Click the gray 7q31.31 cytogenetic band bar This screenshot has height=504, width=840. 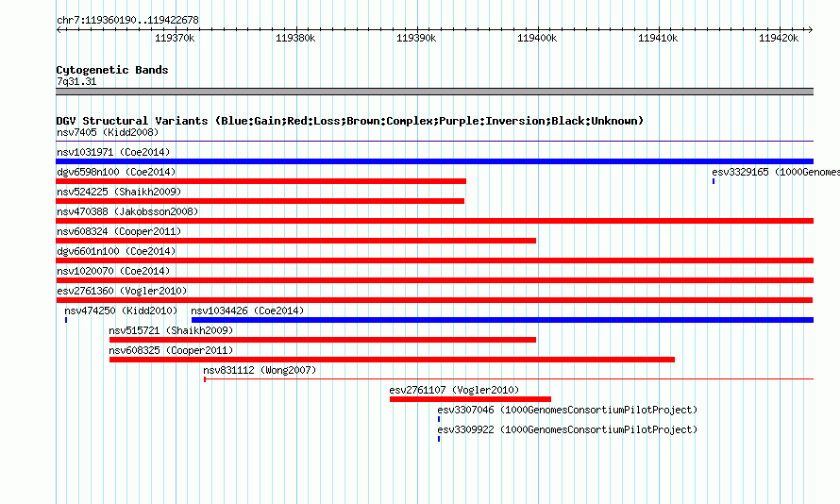(x=434, y=92)
